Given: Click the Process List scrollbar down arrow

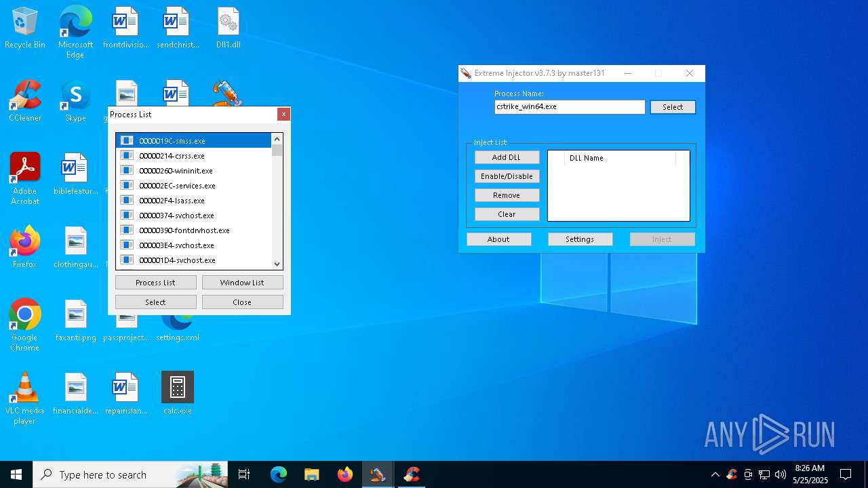Looking at the screenshot, I should pos(277,264).
